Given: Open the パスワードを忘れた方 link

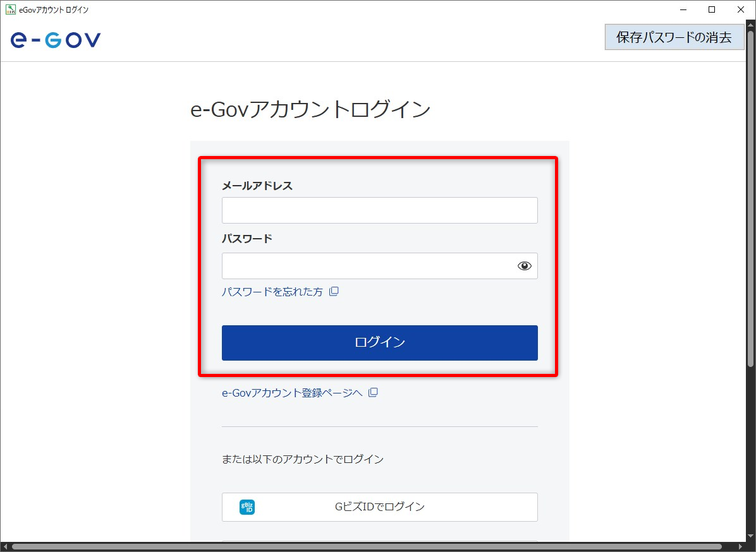Looking at the screenshot, I should click(x=272, y=292).
